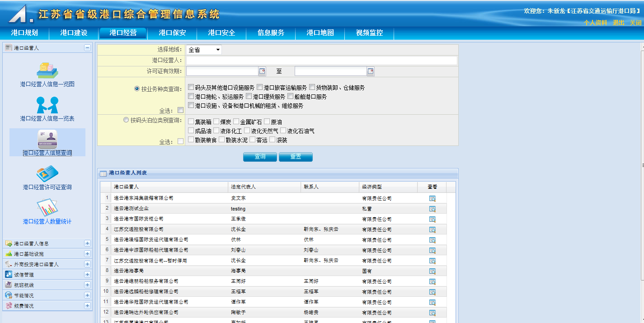Click the 查询 search button

click(260, 157)
